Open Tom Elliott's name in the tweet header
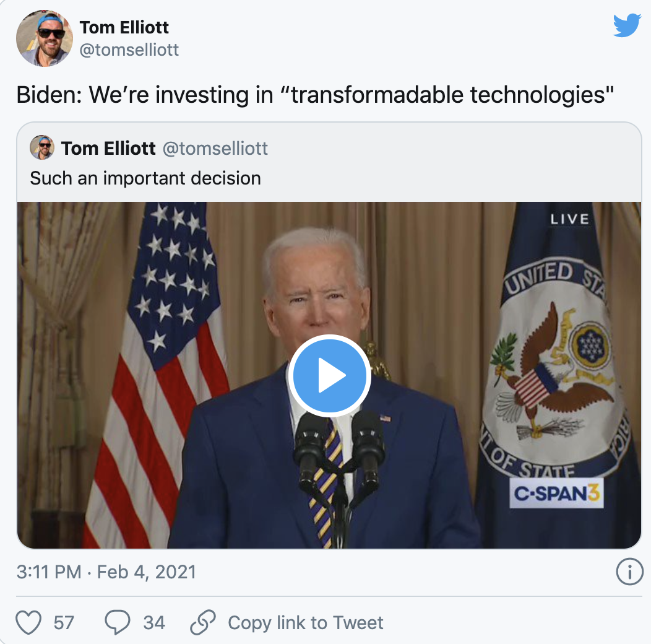This screenshot has width=651, height=644. [124, 27]
